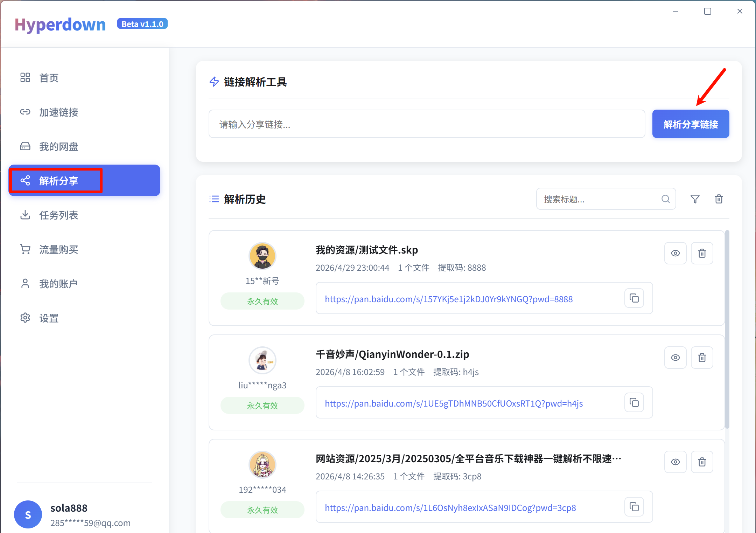The height and width of the screenshot is (533, 756).
Task: Click 永久有效 badge under liu*****nga3
Action: (262, 406)
